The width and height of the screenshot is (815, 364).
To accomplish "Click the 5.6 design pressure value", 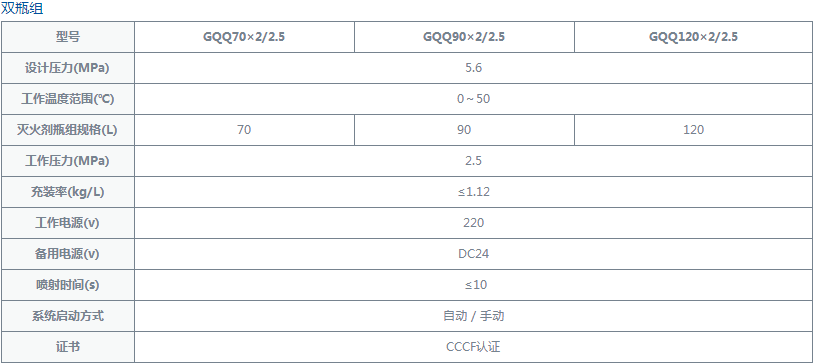I will pos(474,68).
